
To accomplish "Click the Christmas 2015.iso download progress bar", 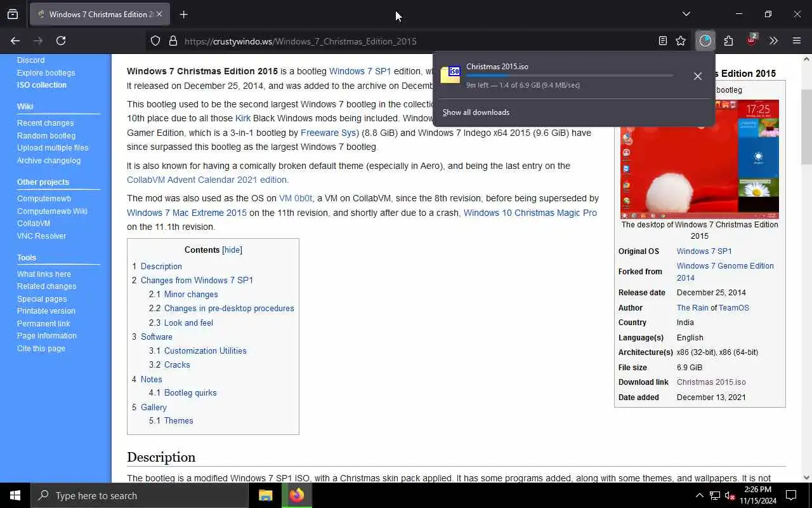I will click(570, 76).
